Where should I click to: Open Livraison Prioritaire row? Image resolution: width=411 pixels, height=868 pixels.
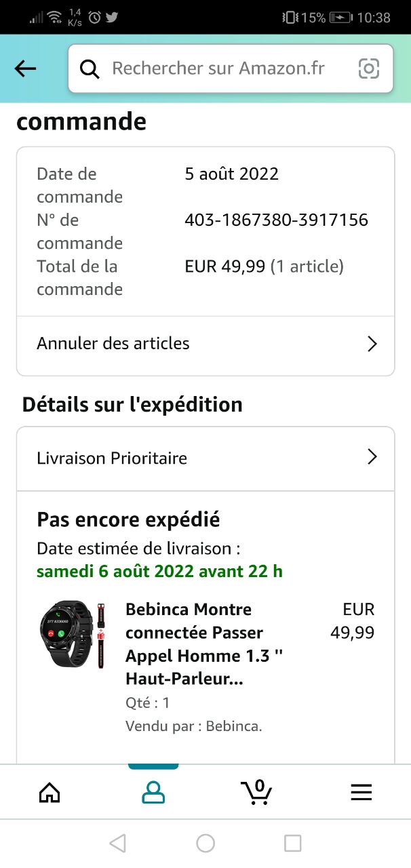click(112, 458)
